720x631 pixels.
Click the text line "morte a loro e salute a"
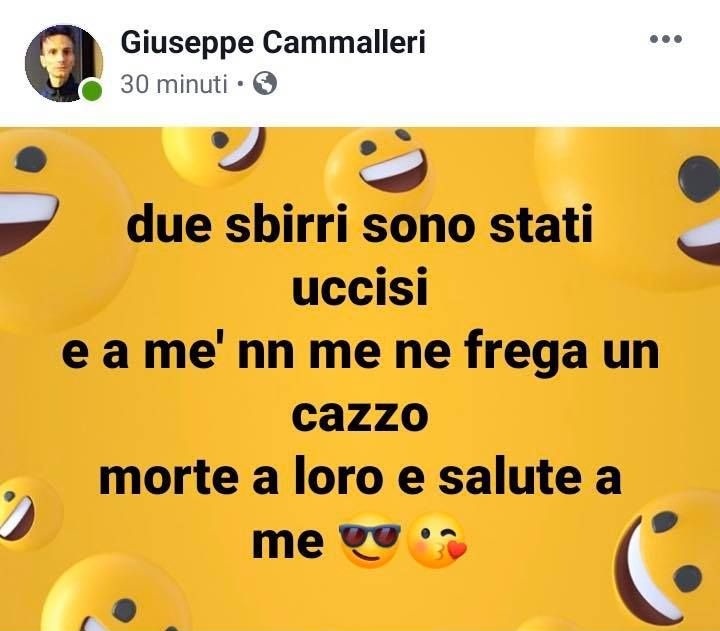point(360,478)
